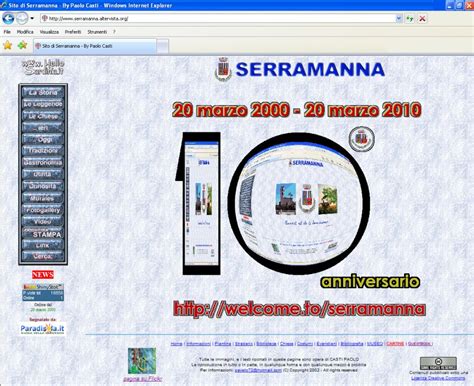
Task: Click the Bibliografia footer link
Action: 352,344
